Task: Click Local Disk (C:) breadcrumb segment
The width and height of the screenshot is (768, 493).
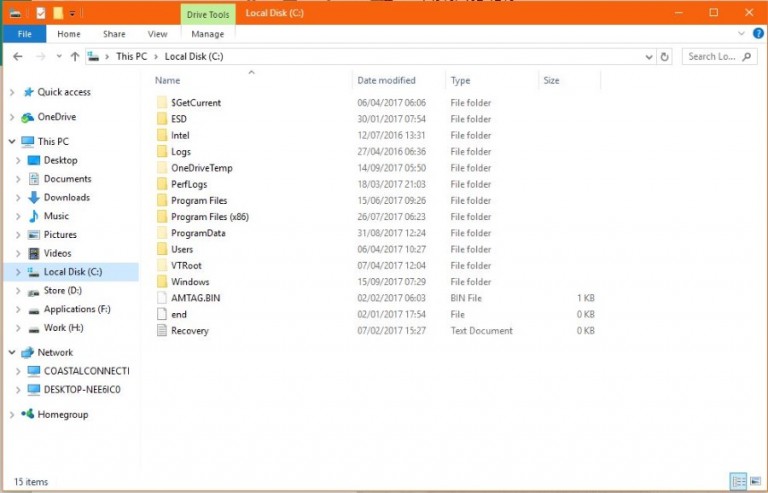Action: point(194,56)
